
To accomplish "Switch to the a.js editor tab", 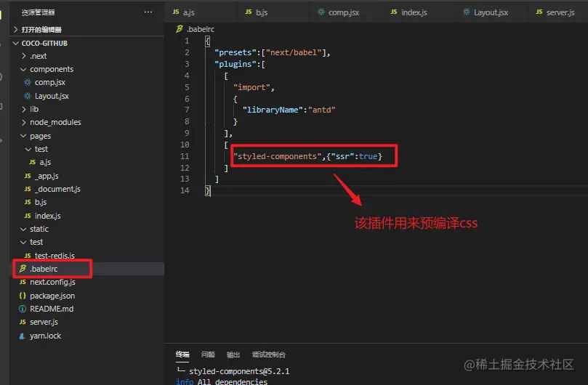I will (201, 12).
